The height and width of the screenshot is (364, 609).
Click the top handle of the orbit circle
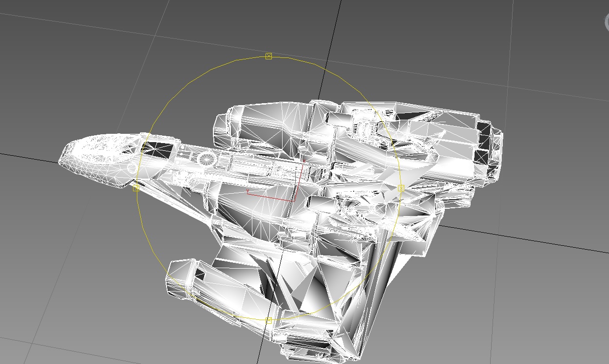point(268,56)
